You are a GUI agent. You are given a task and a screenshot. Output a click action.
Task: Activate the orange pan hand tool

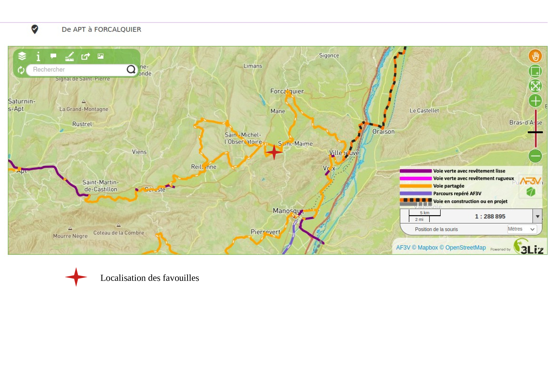[x=535, y=56]
